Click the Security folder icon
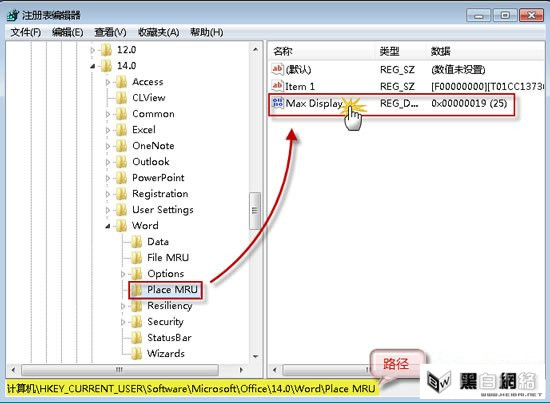This screenshot has width=550, height=403. (x=136, y=322)
